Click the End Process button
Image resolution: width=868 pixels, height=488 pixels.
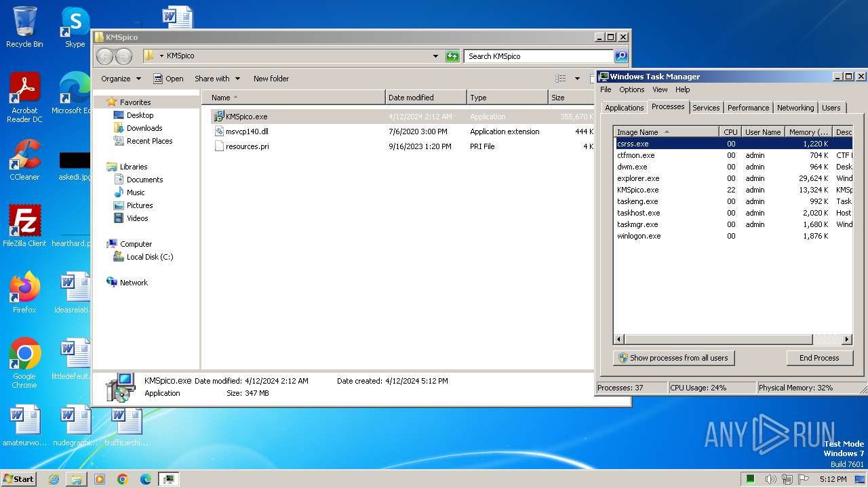pyautogui.click(x=819, y=358)
